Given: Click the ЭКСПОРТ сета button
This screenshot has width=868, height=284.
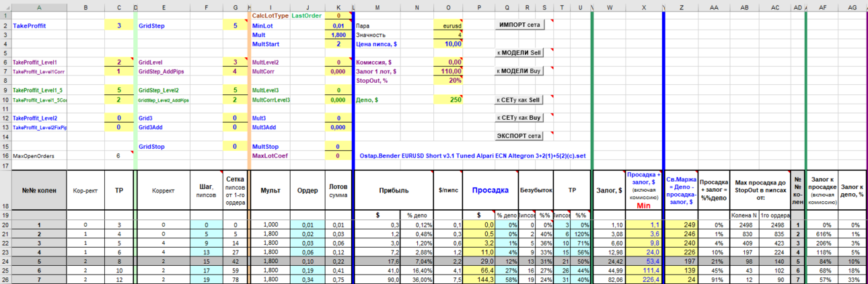Looking at the screenshot, I should [x=519, y=136].
